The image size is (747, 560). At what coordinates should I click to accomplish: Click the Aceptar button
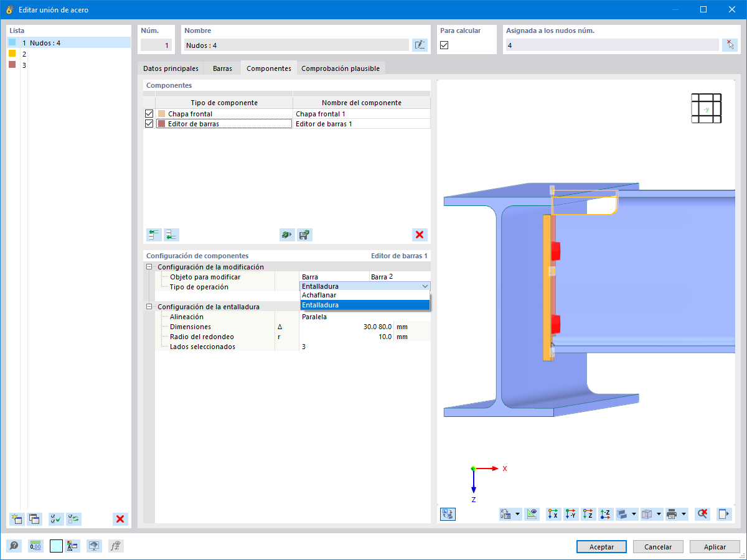click(x=601, y=547)
